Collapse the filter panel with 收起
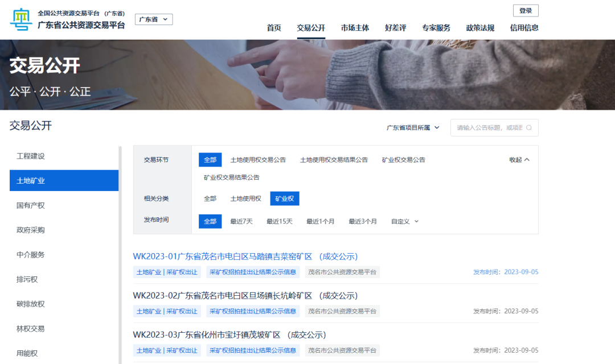615x364 pixels. click(x=519, y=160)
